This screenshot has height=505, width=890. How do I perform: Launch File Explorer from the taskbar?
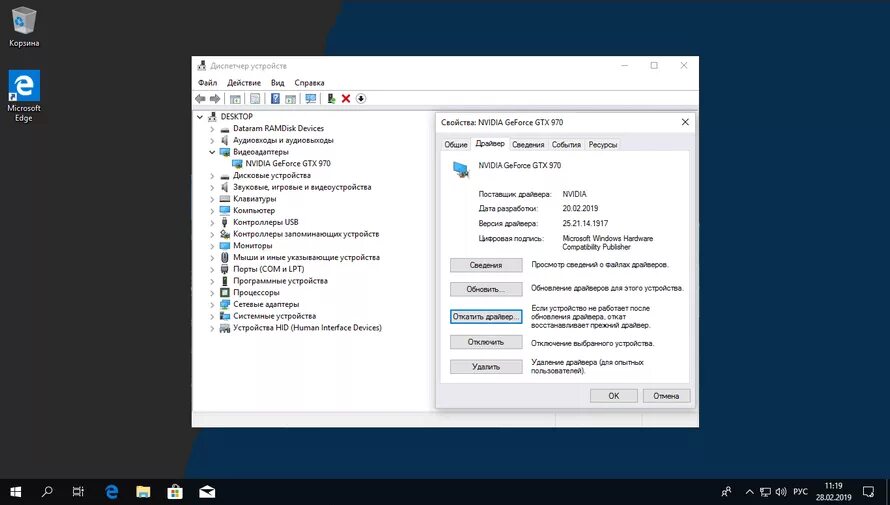click(143, 491)
